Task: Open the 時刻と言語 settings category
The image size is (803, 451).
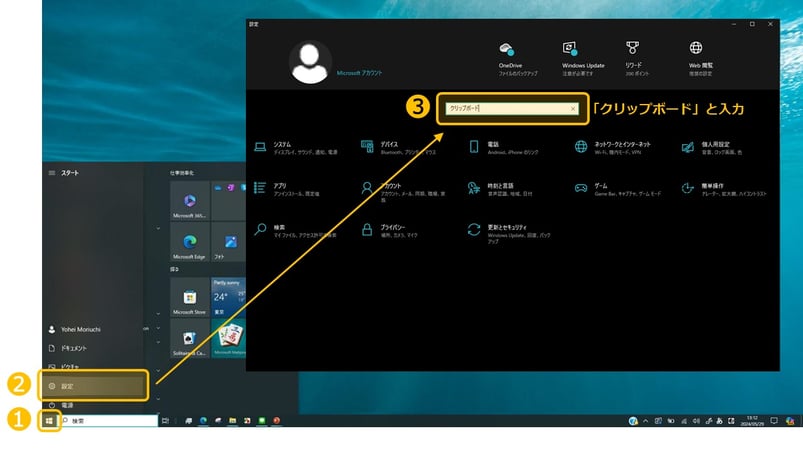Action: point(500,189)
